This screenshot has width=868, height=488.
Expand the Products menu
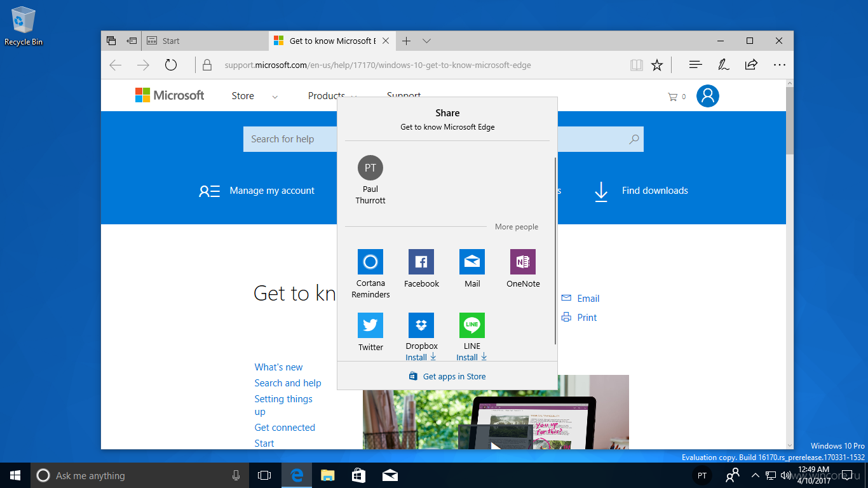[x=327, y=96]
